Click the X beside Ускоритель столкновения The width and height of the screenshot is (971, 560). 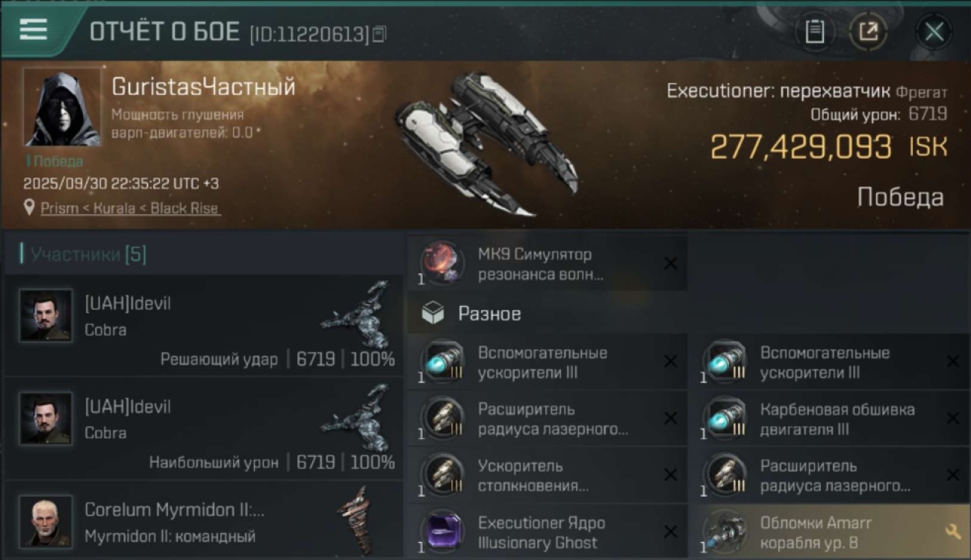(x=671, y=475)
